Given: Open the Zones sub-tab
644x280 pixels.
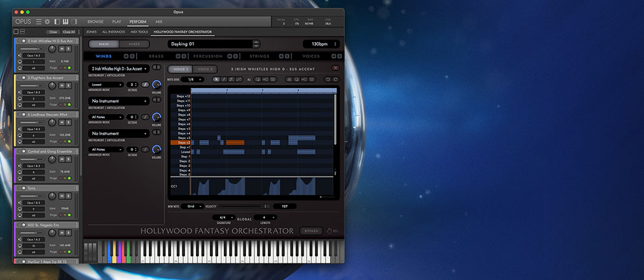Looking at the screenshot, I should pyautogui.click(x=91, y=32).
